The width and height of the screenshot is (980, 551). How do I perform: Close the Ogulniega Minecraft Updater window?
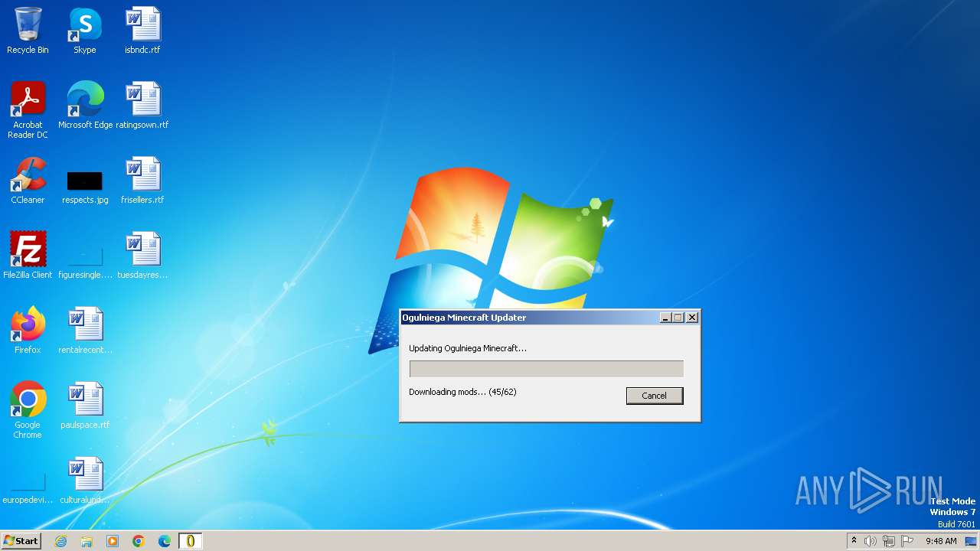(x=692, y=318)
